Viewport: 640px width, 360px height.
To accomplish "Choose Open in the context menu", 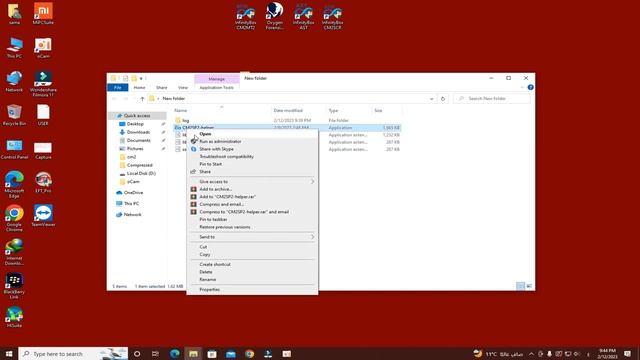I will pyautogui.click(x=205, y=134).
